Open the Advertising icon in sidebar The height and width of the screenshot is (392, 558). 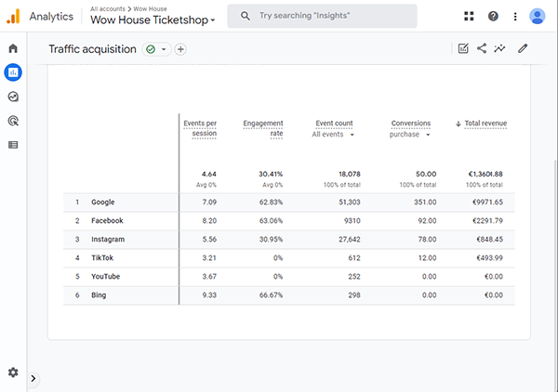click(x=13, y=120)
